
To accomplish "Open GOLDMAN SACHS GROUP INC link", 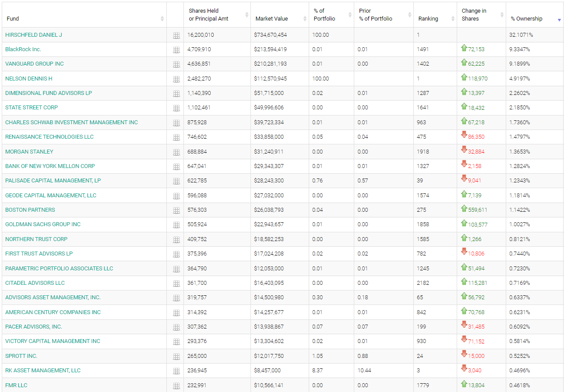I will (43, 224).
